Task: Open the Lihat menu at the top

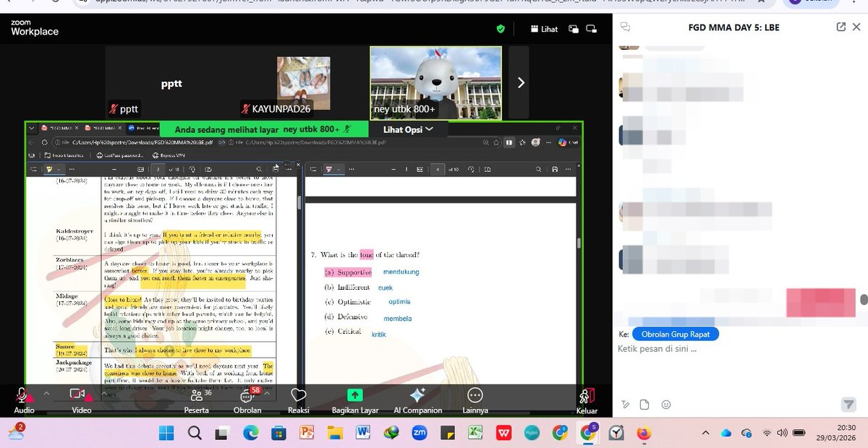Action: 543,28
